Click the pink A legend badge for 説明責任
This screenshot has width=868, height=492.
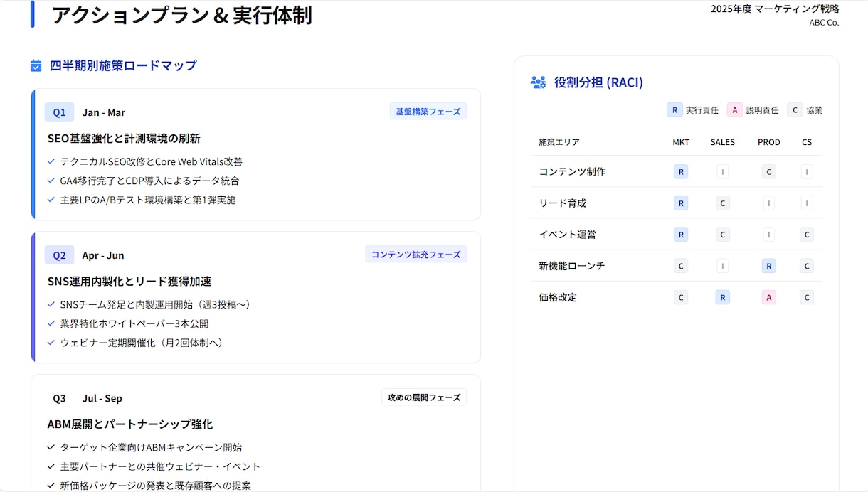(x=735, y=110)
